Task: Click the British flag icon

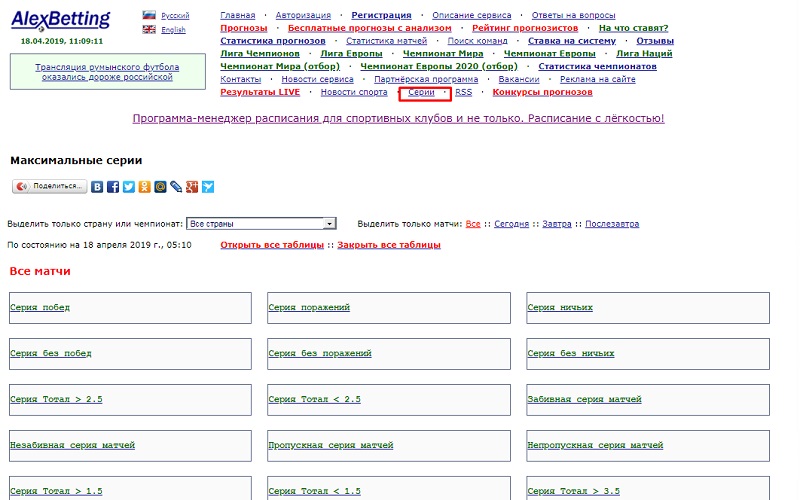Action: (149, 30)
